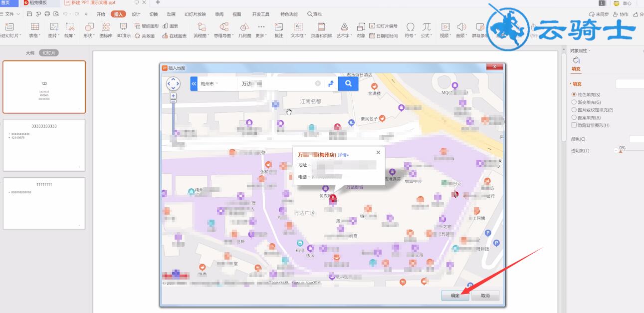This screenshot has height=313, width=644.
Task: Select the first slide thumbnail
Action: 44,87
